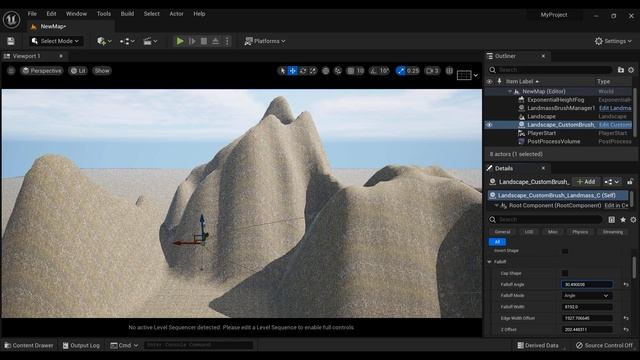
Task: Click the maximize viewport layout icon
Action: [449, 71]
